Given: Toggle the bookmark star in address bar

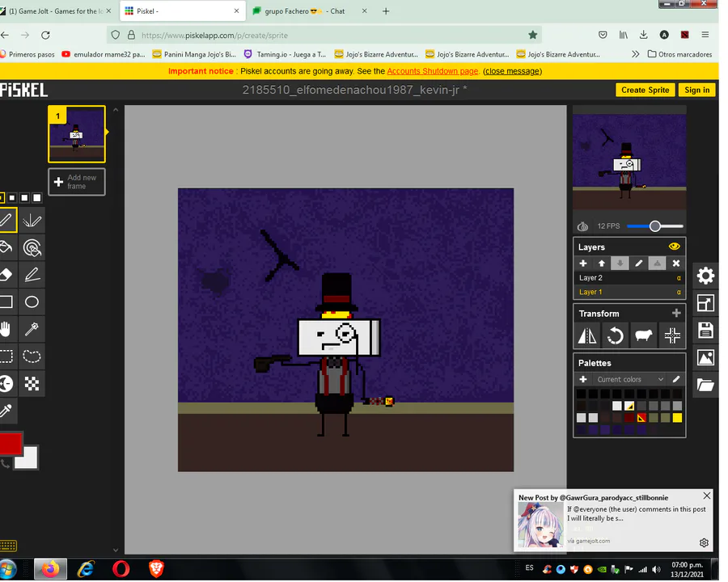Looking at the screenshot, I should [532, 35].
